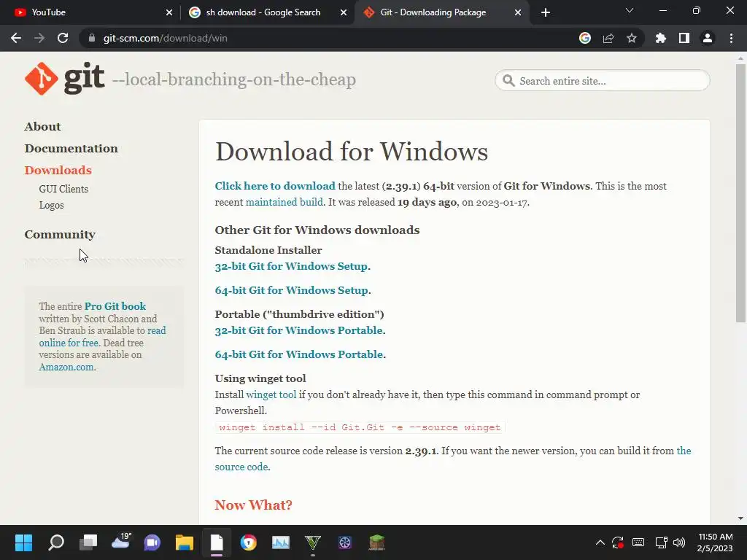Open the Vim app in the taskbar

[312, 542]
